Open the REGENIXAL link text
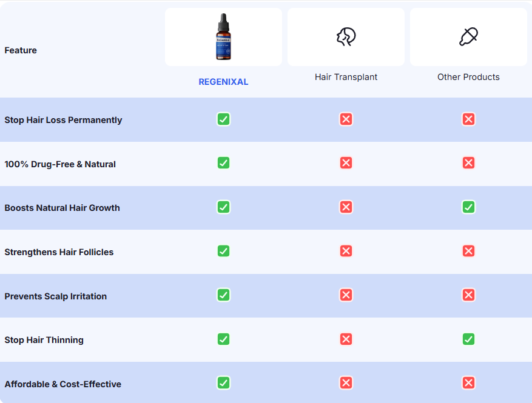532x403 pixels. tap(223, 82)
